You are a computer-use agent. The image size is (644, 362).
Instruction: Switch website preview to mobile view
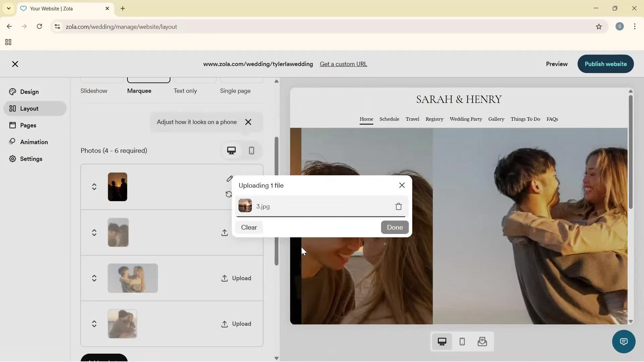coord(462,342)
